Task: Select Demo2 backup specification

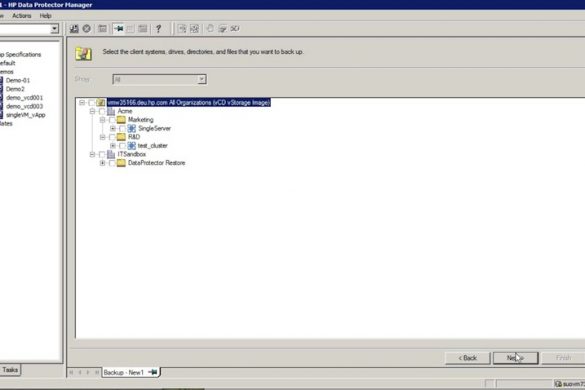Action: [x=15, y=89]
